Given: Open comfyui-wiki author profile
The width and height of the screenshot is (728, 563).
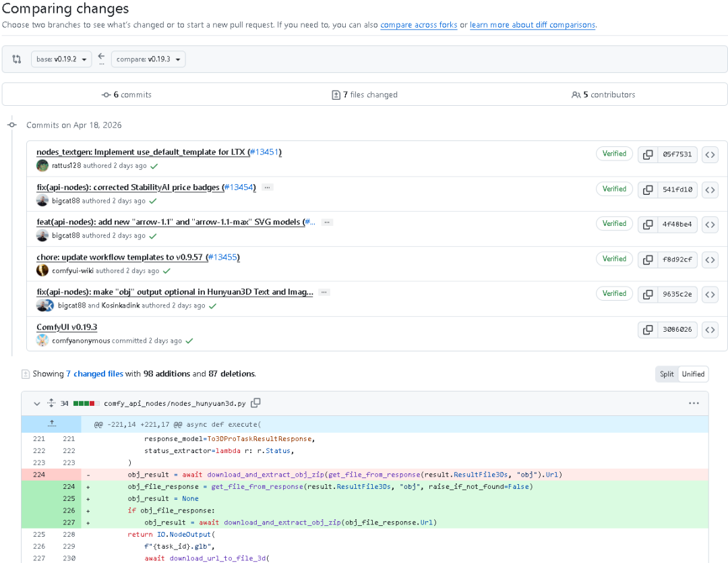Looking at the screenshot, I should (73, 270).
